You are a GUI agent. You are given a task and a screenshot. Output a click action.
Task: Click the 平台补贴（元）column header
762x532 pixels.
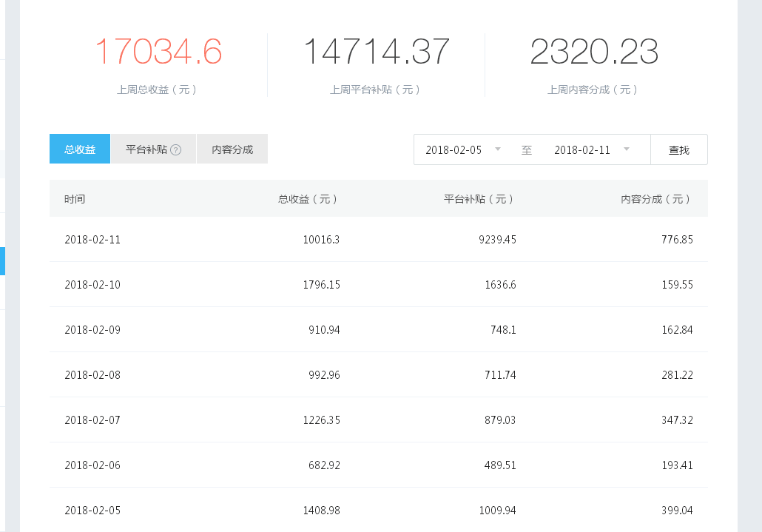pos(479,199)
